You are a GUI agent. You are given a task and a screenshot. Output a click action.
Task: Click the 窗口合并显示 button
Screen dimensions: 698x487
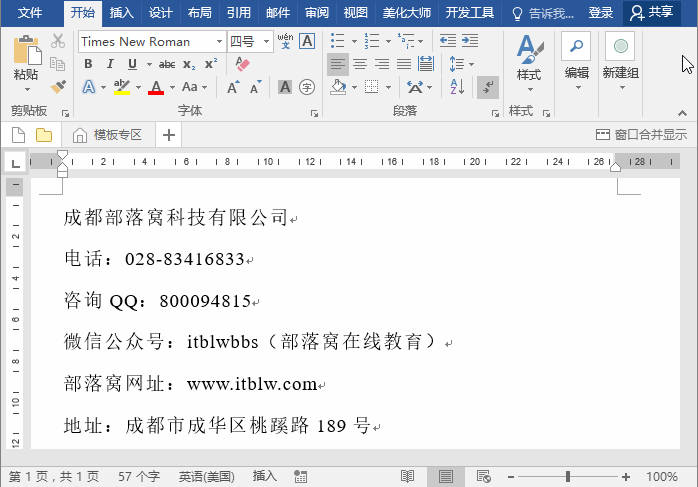pos(641,134)
